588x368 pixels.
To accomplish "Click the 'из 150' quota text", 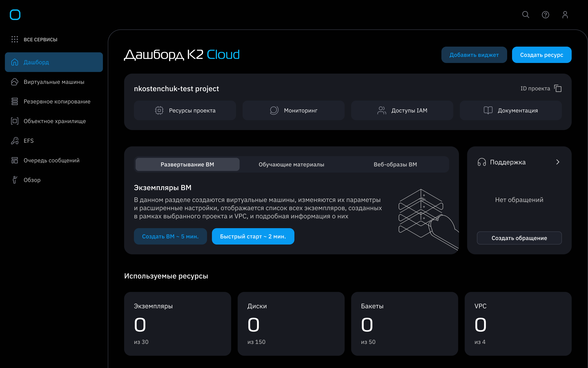I will 256,342.
